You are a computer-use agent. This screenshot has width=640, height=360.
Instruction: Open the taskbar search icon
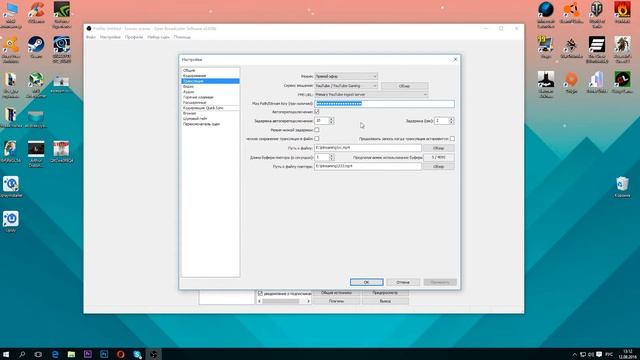tap(22, 354)
